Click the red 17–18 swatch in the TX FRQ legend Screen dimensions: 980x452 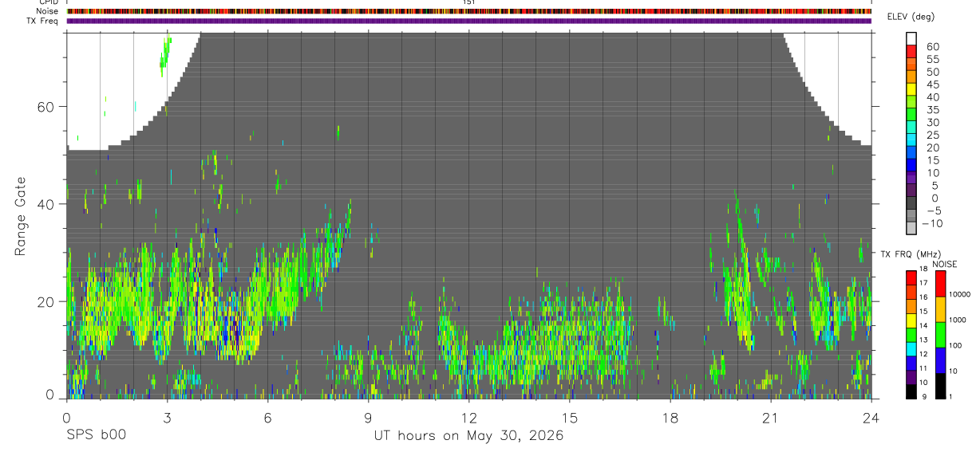(x=911, y=276)
